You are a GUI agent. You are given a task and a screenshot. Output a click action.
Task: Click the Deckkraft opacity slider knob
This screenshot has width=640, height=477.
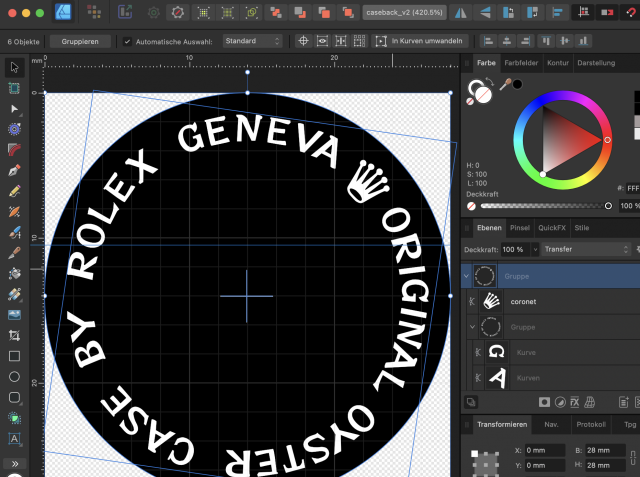tap(608, 206)
